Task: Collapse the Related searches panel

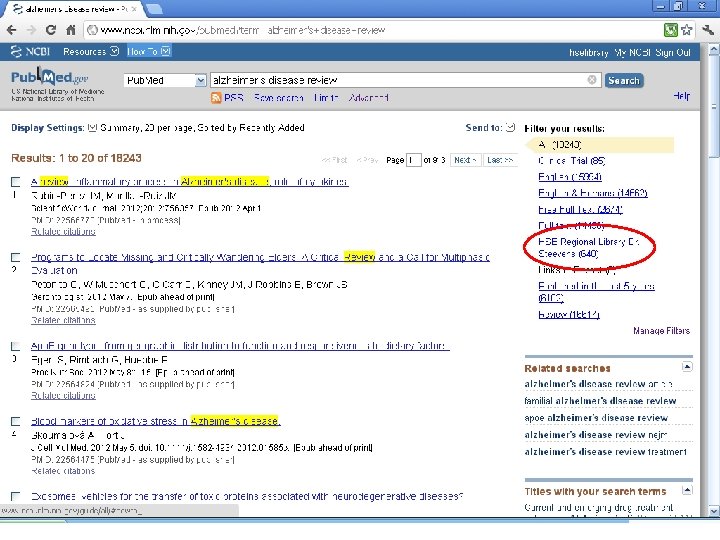Action: click(x=687, y=366)
